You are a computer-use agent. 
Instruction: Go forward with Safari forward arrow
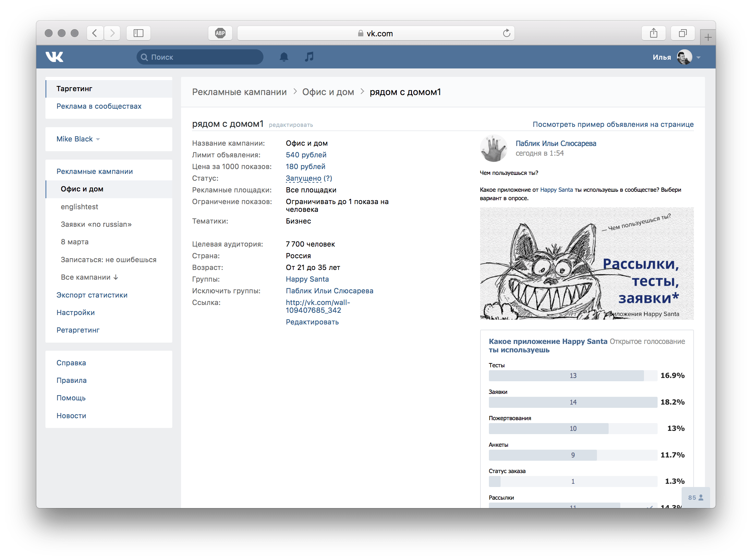tap(112, 33)
